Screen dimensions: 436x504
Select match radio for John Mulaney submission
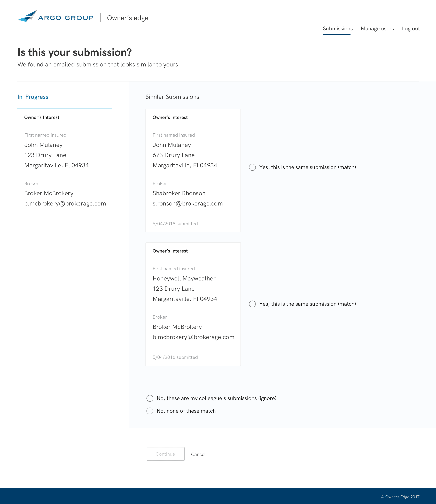pyautogui.click(x=252, y=167)
